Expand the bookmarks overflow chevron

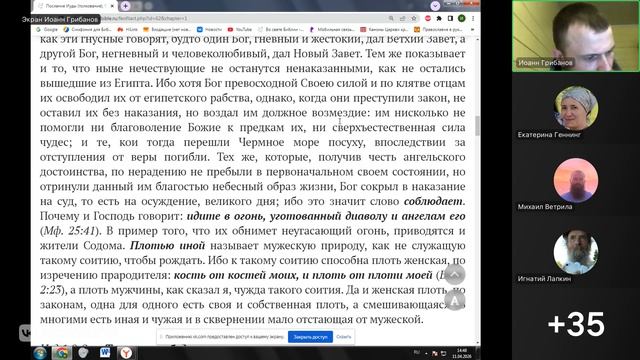click(472, 29)
